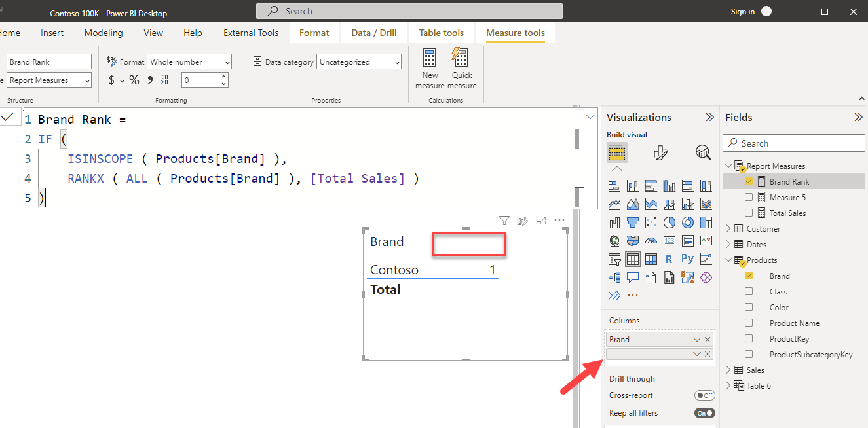Viewport: 868px width, 428px height.
Task: Switch to the Modeling ribbon tab
Action: pos(104,33)
